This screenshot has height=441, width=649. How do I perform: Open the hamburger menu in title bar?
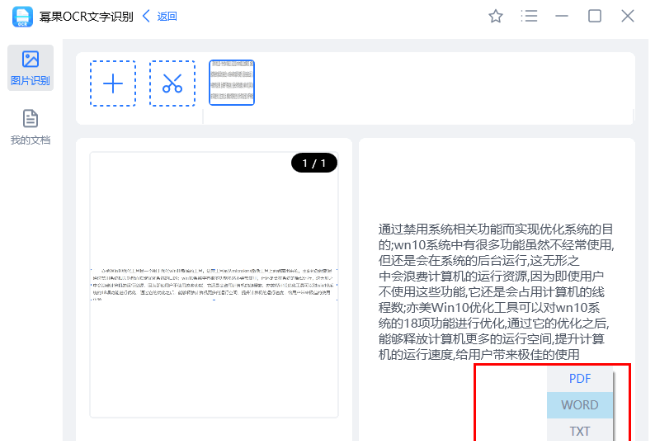(x=529, y=16)
